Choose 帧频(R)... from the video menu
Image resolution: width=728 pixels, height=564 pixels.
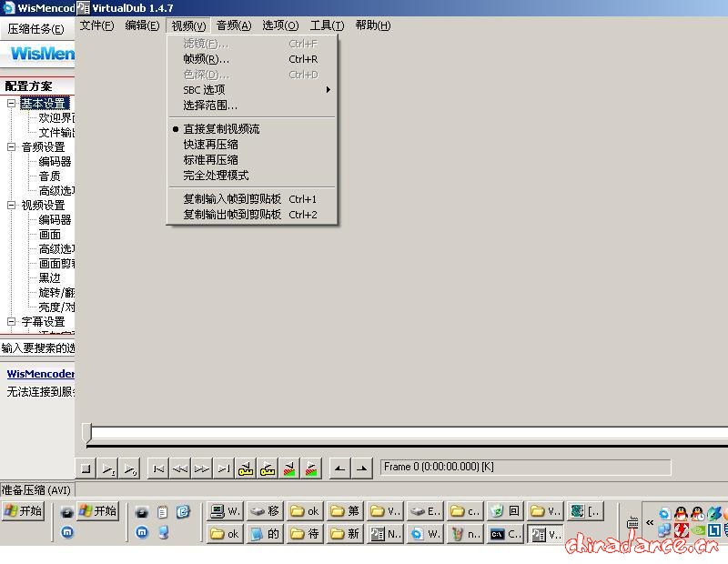207,59
